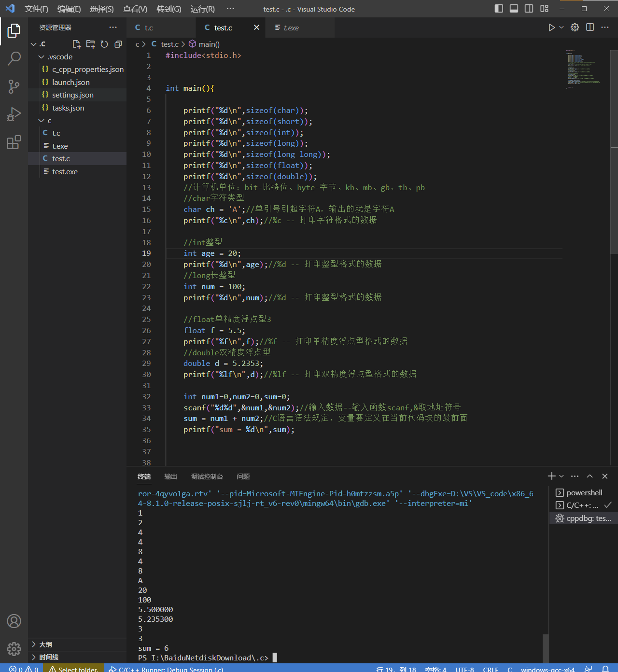Switch to the t.exe editor tab

tap(299, 28)
